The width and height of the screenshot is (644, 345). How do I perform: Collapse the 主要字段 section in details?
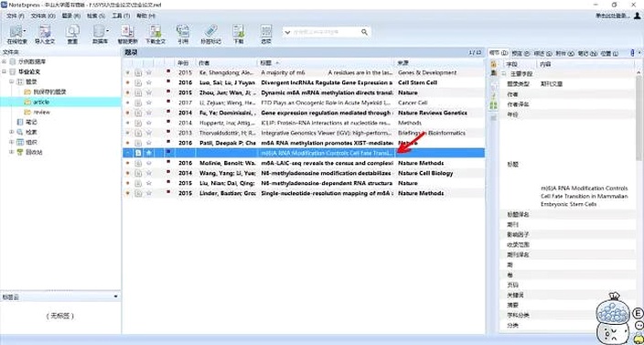click(504, 74)
